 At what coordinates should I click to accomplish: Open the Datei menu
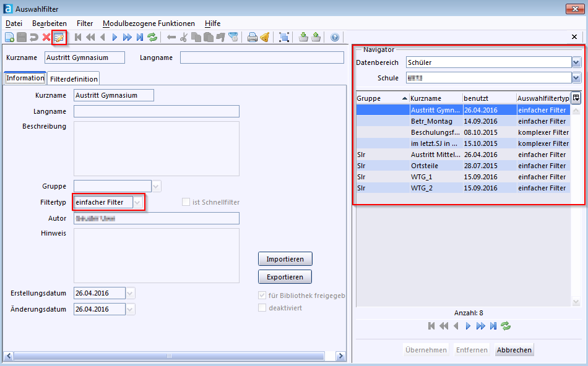(x=14, y=23)
